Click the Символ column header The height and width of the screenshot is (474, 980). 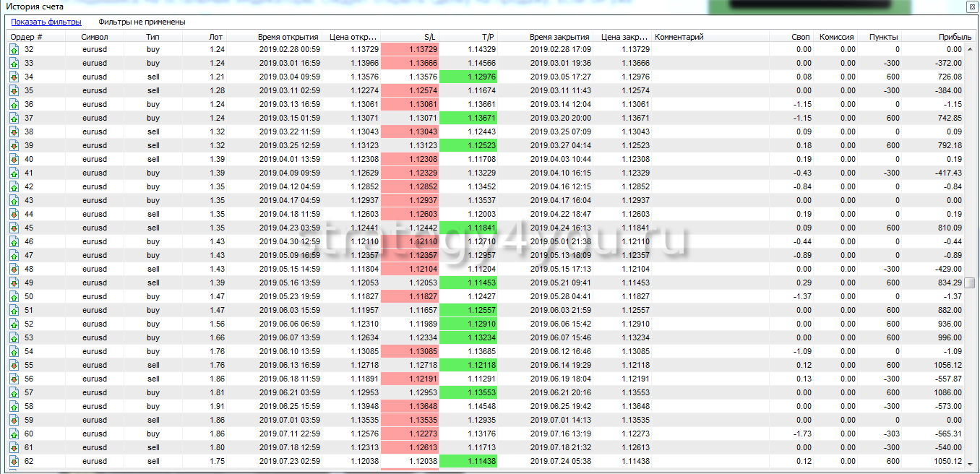tap(95, 37)
